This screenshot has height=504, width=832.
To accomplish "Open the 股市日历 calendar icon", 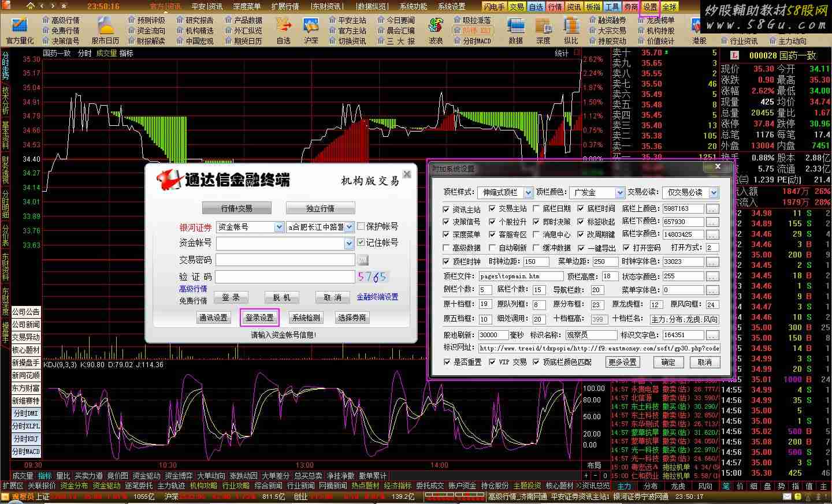I will [105, 30].
